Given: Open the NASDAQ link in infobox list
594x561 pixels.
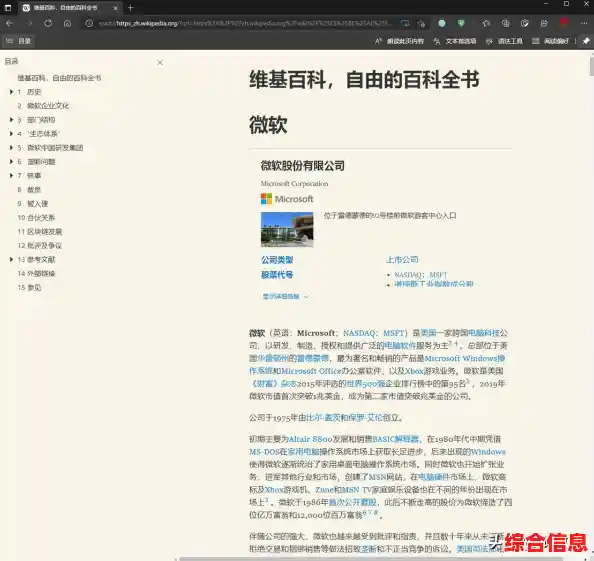Looking at the screenshot, I should click(408, 275).
